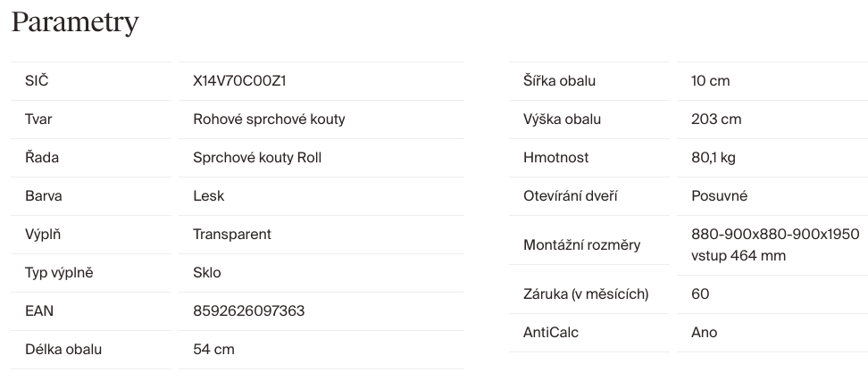Click the weight value 80,1 kg
The height and width of the screenshot is (372, 868).
click(714, 158)
